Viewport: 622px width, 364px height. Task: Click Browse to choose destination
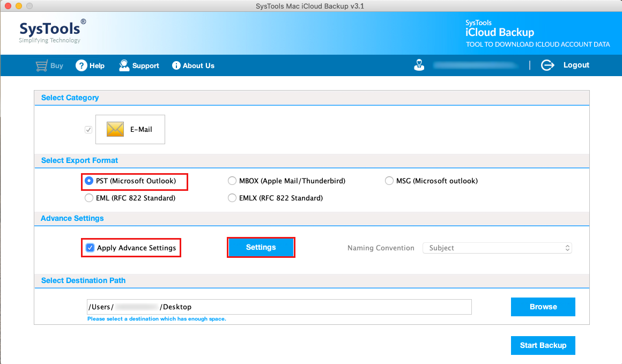tap(543, 307)
